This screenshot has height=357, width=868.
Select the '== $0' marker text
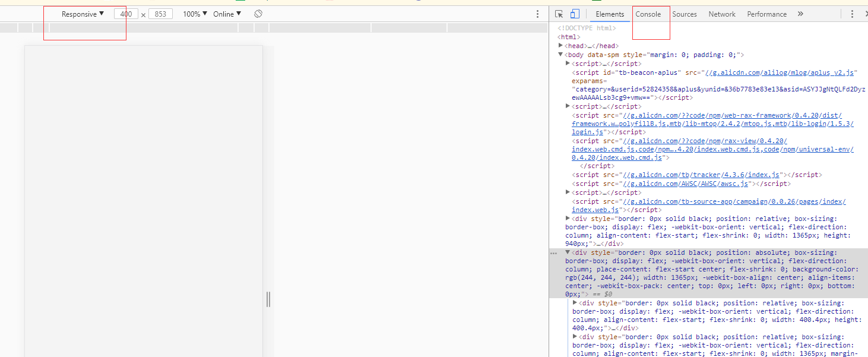pyautogui.click(x=601, y=294)
